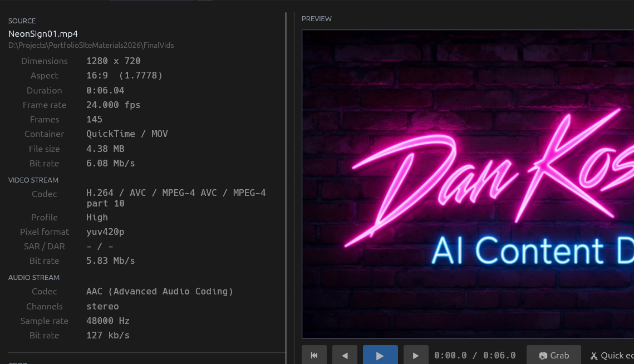Select the file size value 4.38 MB

click(x=105, y=149)
